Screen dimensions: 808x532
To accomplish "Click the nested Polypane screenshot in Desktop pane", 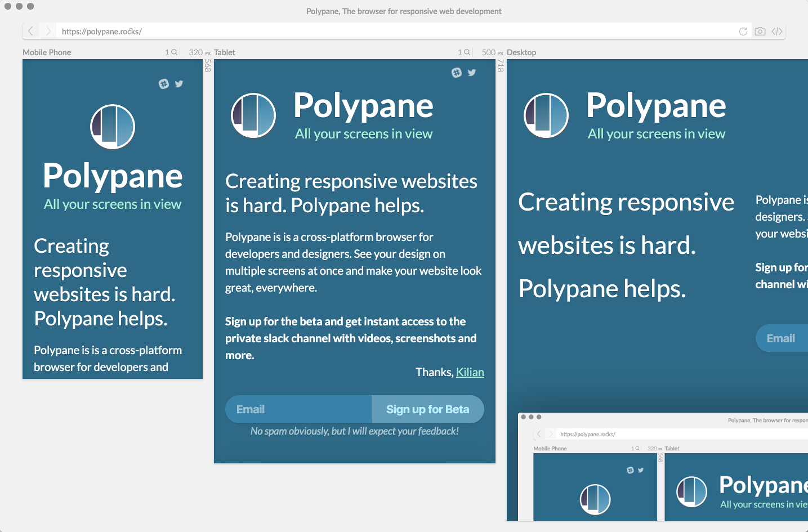I will tap(663, 467).
